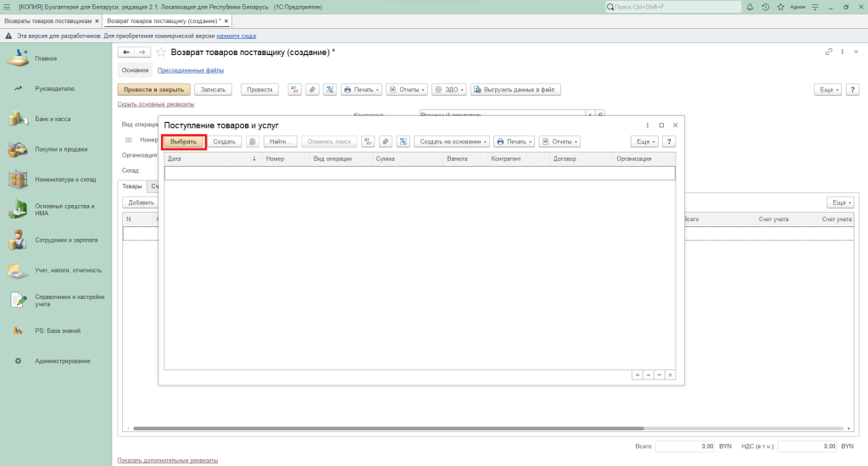Go to the Администрирование section

click(x=62, y=361)
